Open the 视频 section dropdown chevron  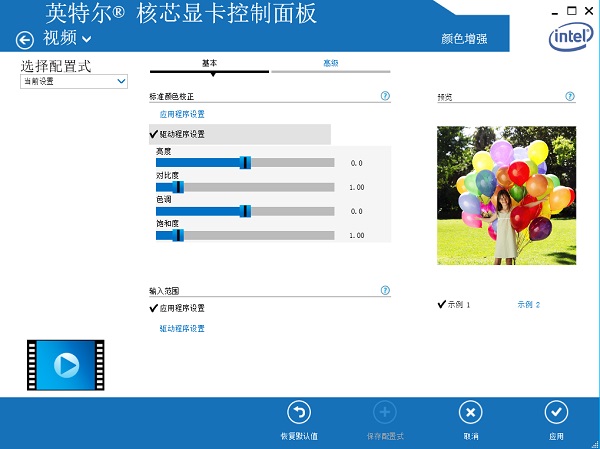(87, 39)
